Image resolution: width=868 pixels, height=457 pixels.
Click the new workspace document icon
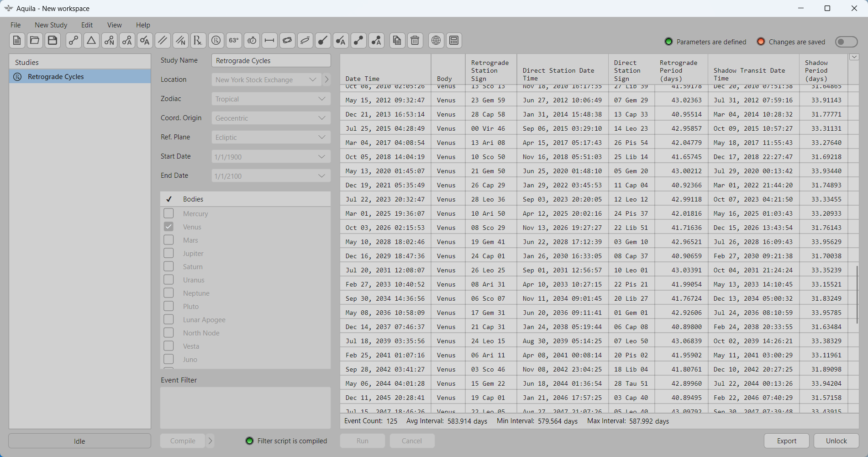pos(17,41)
